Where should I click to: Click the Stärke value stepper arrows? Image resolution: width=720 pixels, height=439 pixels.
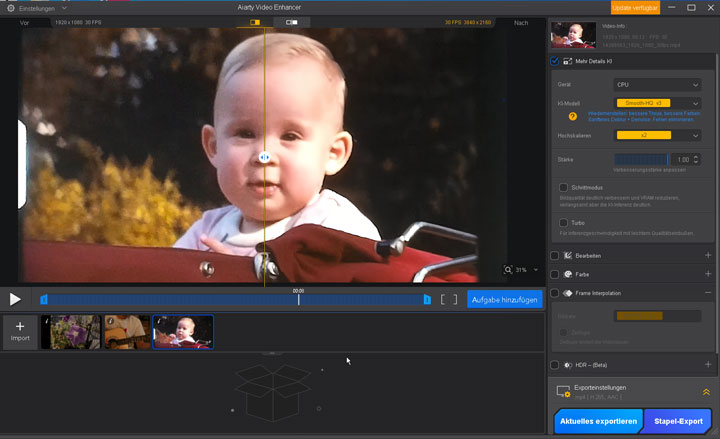(x=696, y=159)
